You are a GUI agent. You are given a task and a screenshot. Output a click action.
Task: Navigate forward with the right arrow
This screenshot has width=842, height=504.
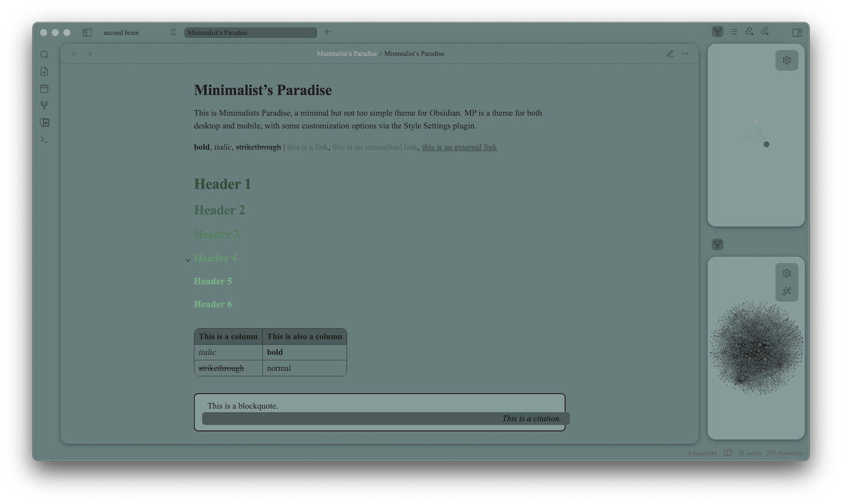coord(89,54)
